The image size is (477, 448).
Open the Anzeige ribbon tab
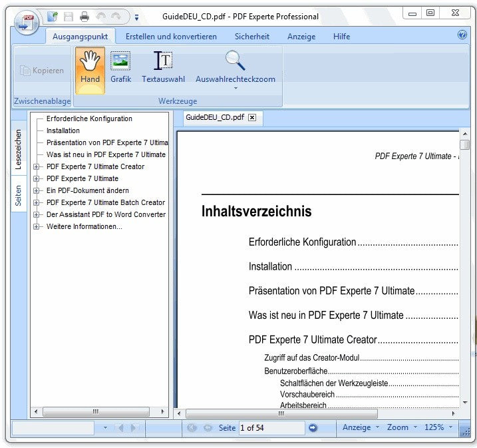tap(301, 37)
